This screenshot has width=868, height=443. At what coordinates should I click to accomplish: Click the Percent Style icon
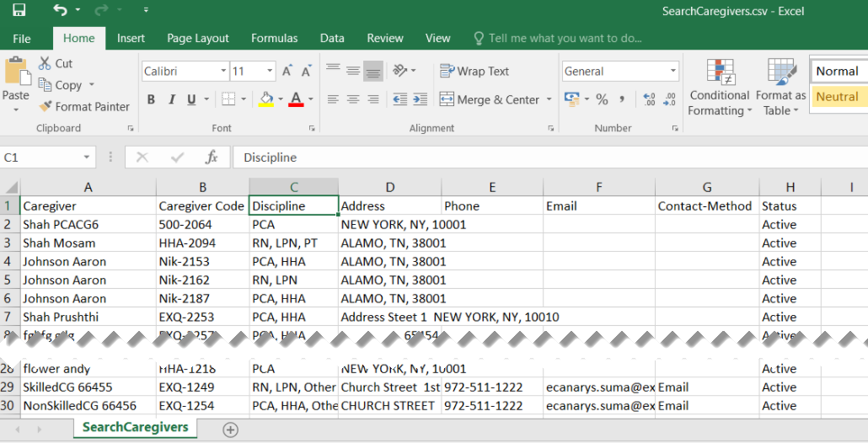(602, 99)
